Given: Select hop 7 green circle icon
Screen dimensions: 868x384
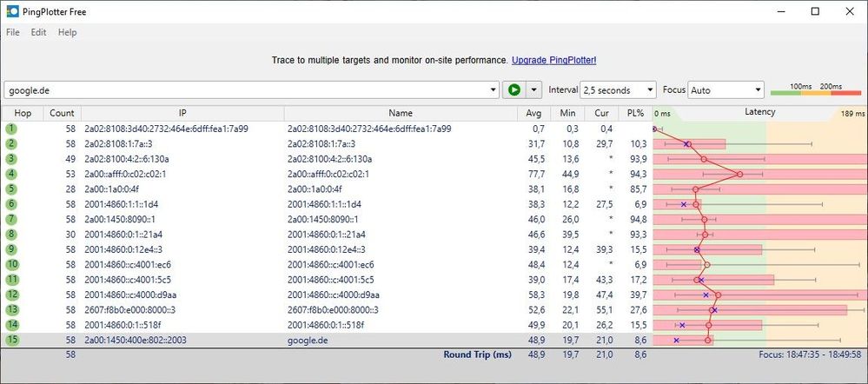Looking at the screenshot, I should click(x=12, y=219).
